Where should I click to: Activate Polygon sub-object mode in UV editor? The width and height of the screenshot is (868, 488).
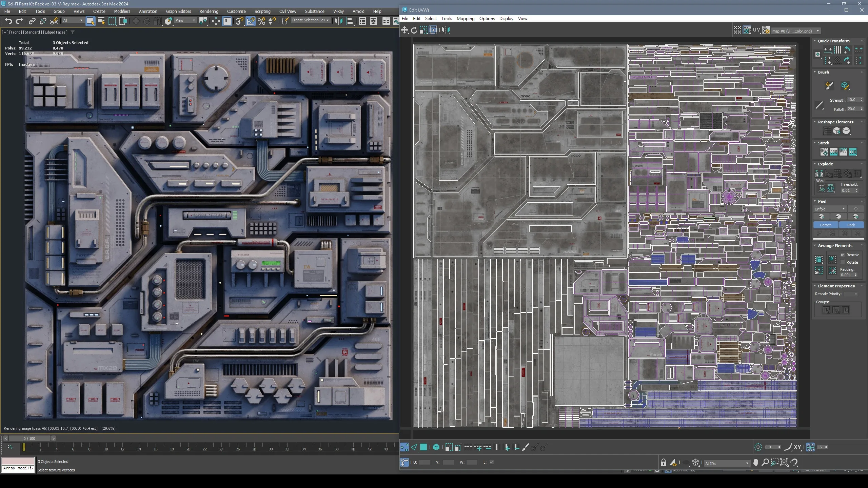coord(423,447)
